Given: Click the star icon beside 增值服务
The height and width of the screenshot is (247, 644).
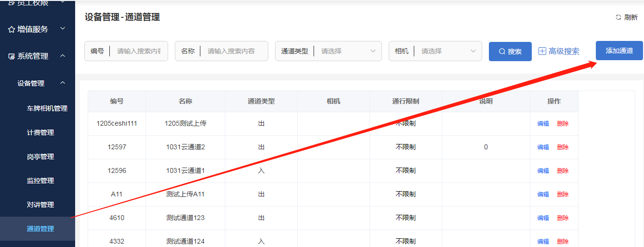Looking at the screenshot, I should (12, 29).
